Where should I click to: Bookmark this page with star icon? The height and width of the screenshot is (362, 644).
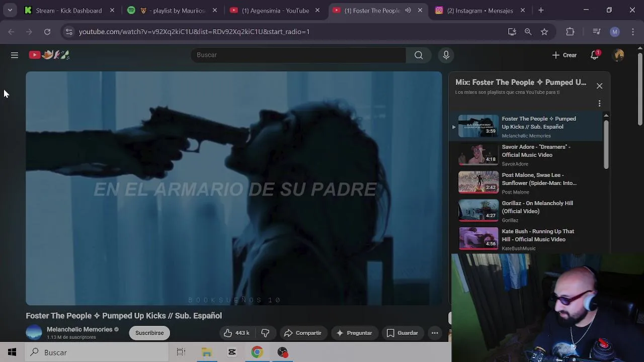(544, 32)
